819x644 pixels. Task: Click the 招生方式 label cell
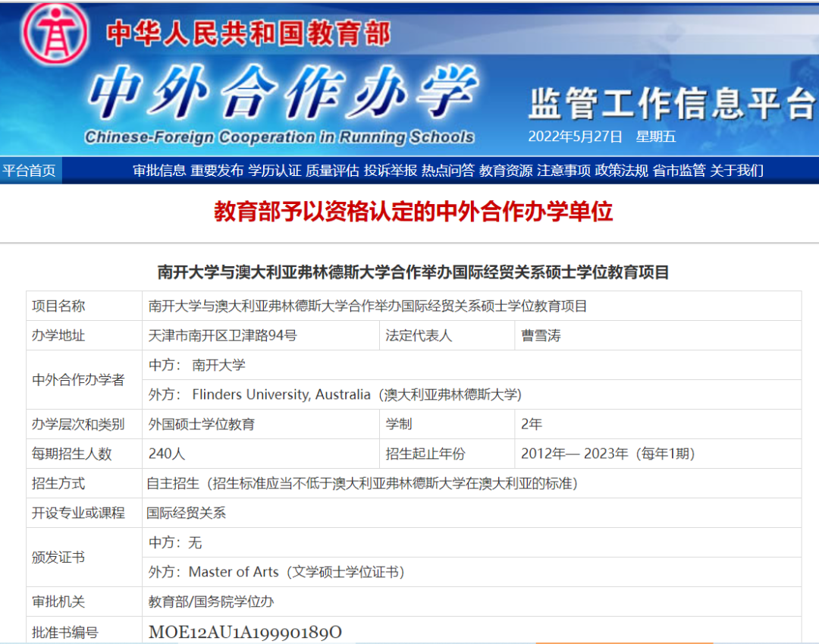pos(84,483)
